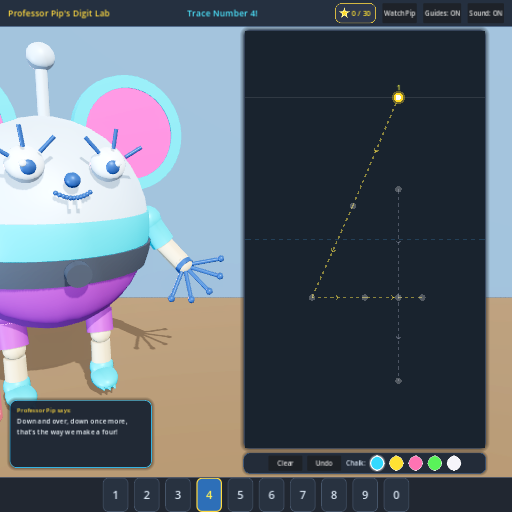
Task: Toggle the Guides: ON setting
Action: 442,13
